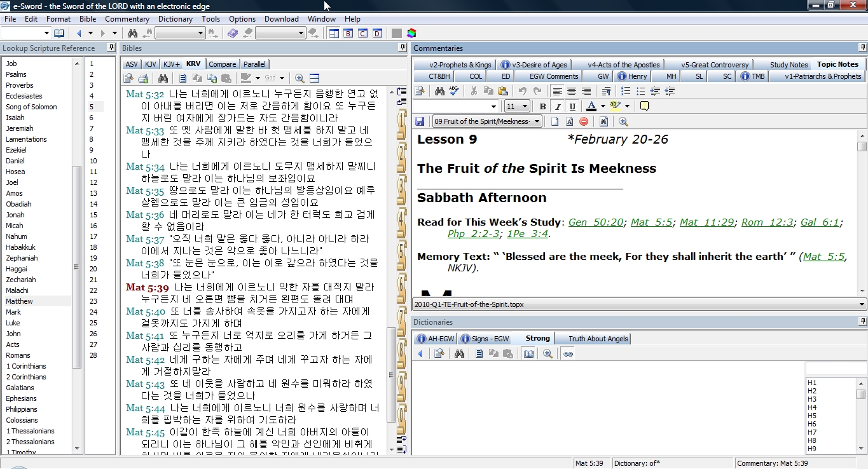Screen dimensions: 868x469
Task: Click the Commentary layout 'C' toolbar icon
Action: tap(362, 33)
